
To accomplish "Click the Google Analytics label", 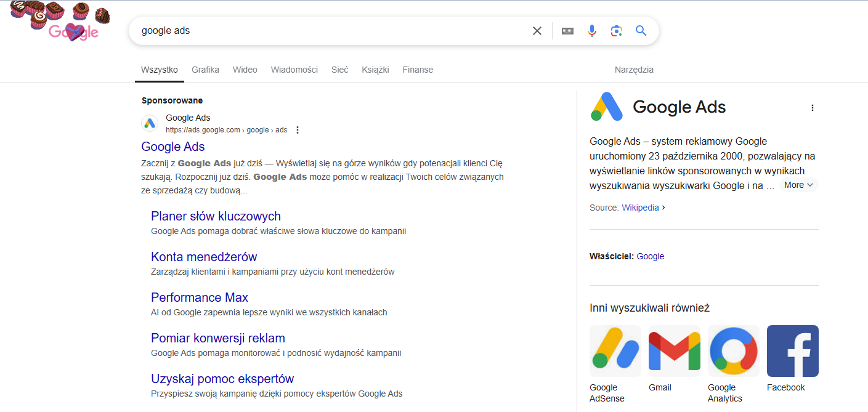I will [725, 393].
